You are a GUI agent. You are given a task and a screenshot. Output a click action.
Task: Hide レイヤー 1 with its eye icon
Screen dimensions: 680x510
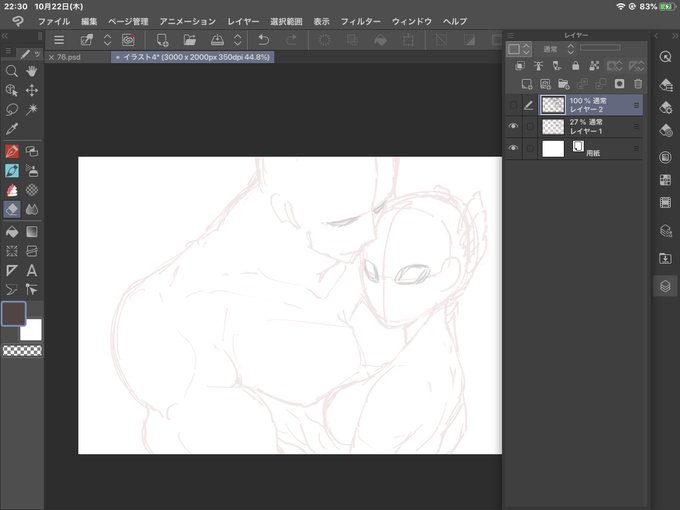513,126
